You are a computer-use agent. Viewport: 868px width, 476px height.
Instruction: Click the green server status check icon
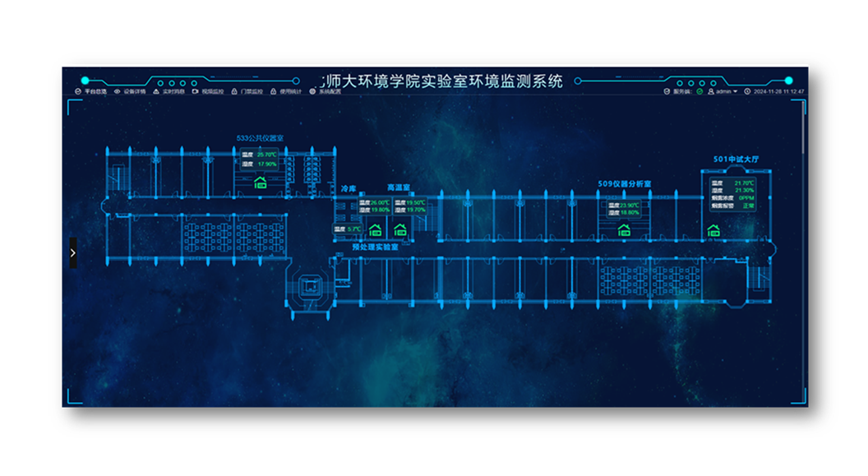point(699,91)
